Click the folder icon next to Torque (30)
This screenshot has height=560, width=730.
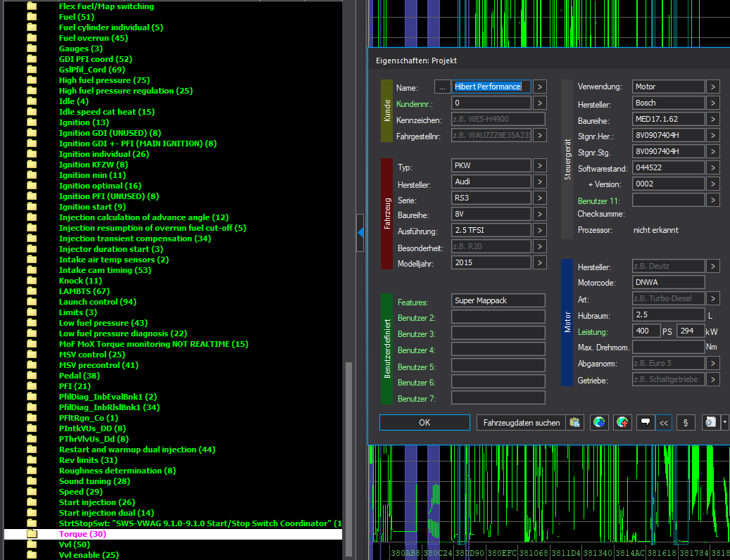32,534
